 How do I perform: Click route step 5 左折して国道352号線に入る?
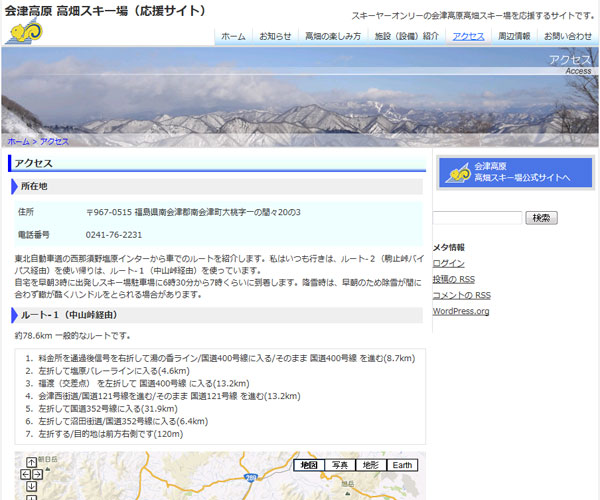coord(108,409)
